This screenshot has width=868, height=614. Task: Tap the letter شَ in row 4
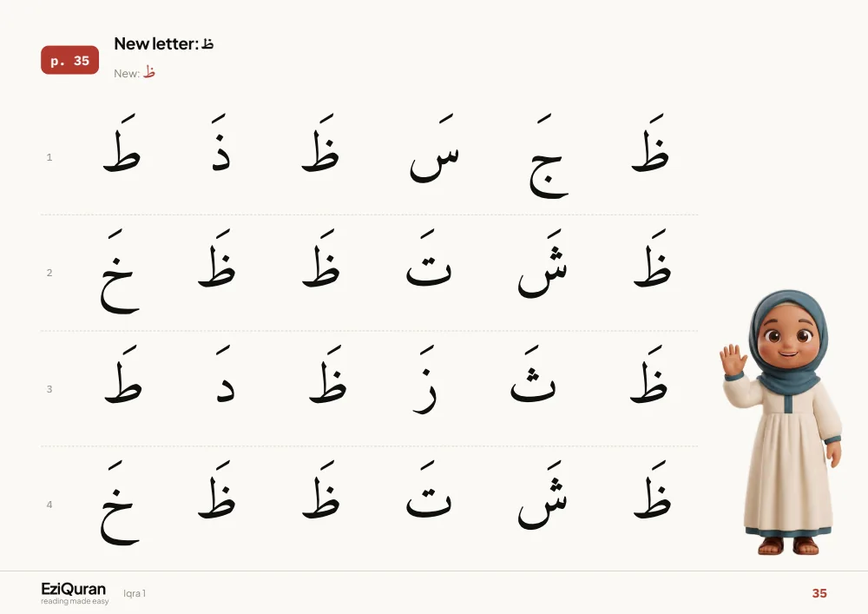[542, 495]
